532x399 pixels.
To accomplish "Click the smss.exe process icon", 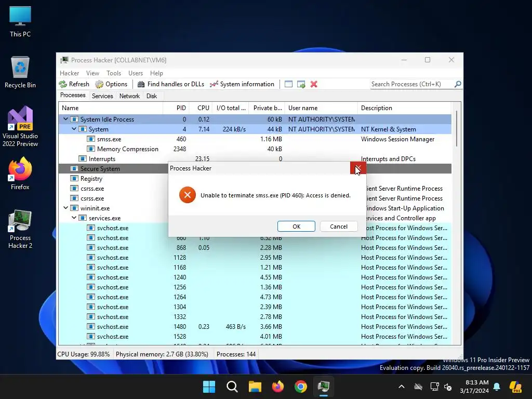I will tap(90, 139).
